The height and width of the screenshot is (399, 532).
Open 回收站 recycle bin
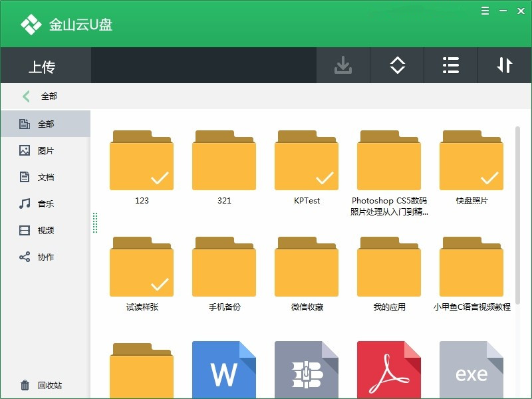tap(41, 385)
